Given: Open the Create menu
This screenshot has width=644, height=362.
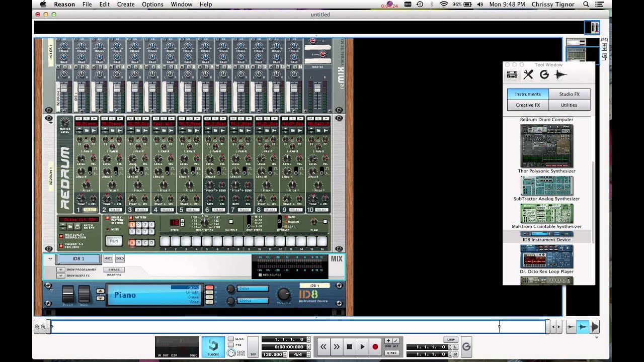Looking at the screenshot, I should pos(126,4).
